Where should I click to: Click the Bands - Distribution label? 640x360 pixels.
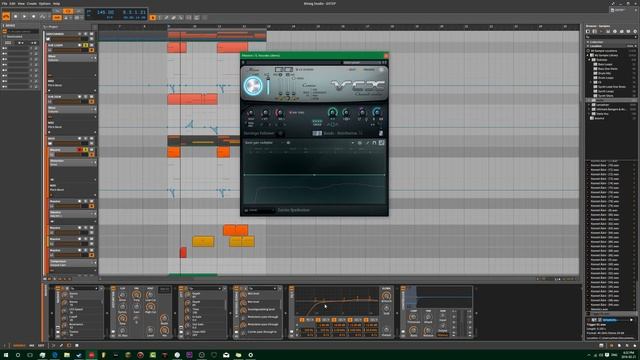(340, 133)
